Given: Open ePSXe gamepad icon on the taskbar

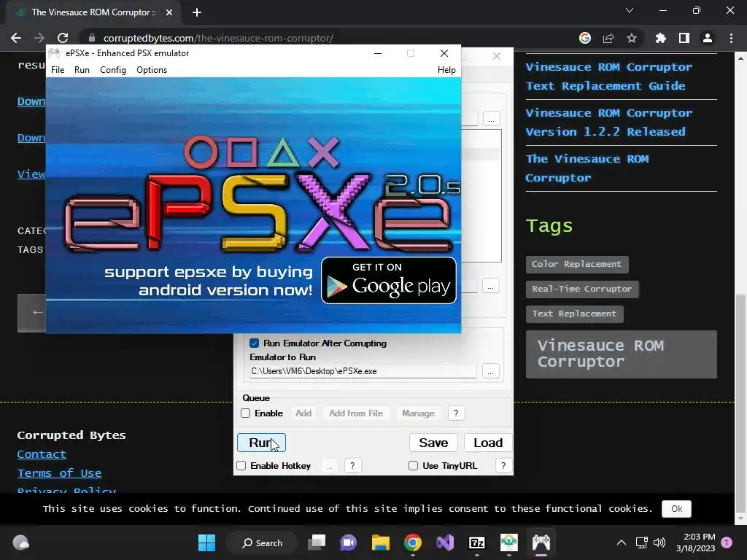Looking at the screenshot, I should (x=541, y=542).
